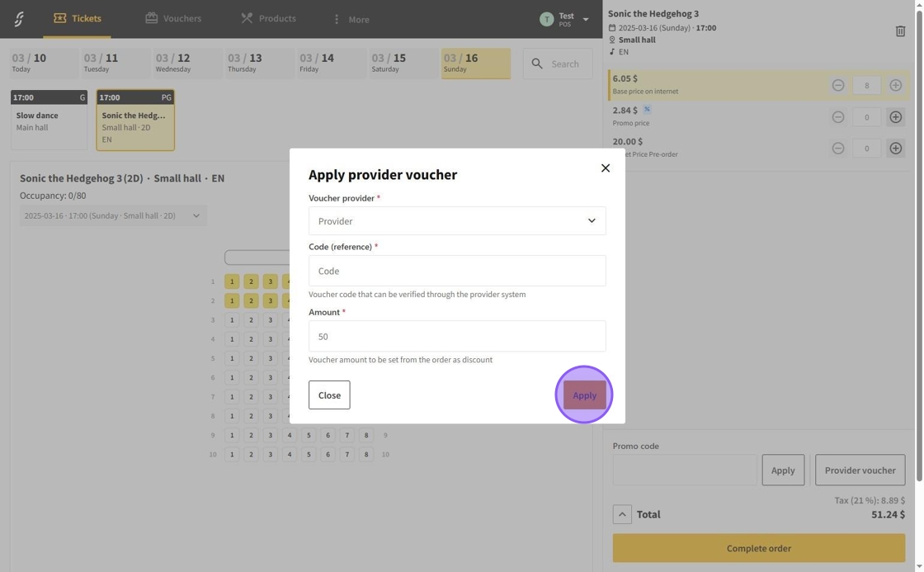Collapse the Total details chevron
The height and width of the screenshot is (572, 924).
(x=622, y=514)
